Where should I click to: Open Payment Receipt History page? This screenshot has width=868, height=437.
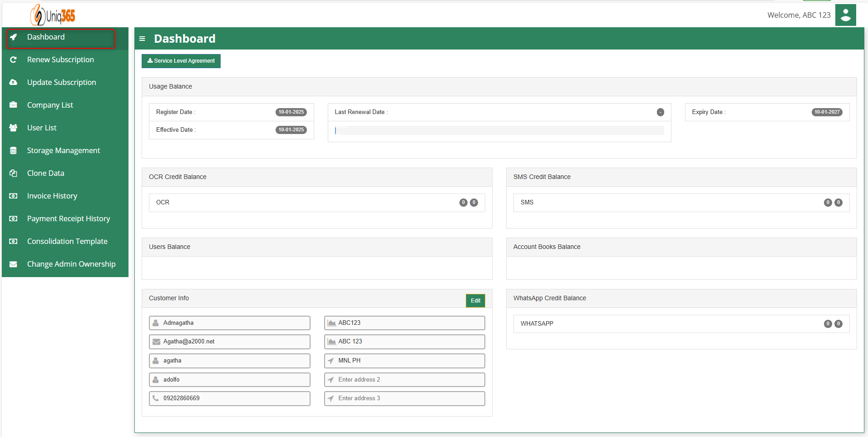coord(69,218)
